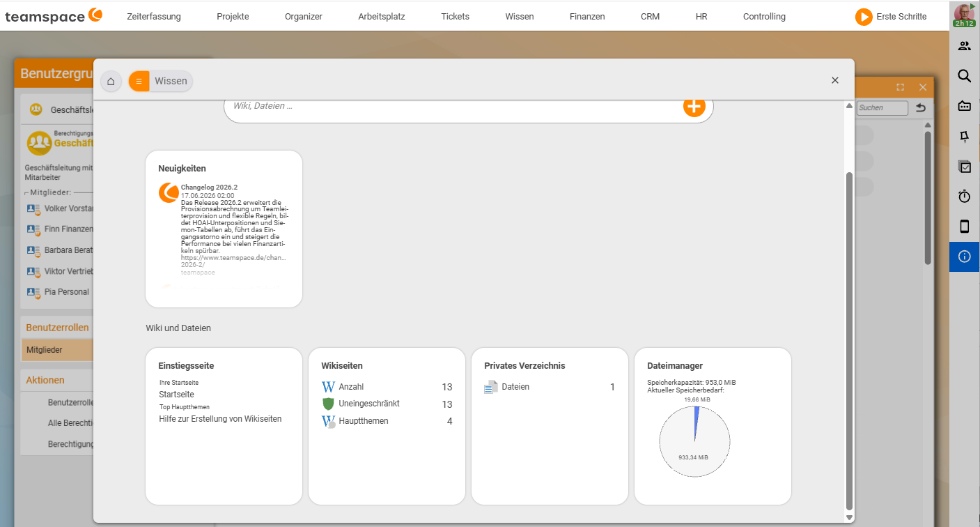Click the Wikipedia-style icon next to Anzahl

click(x=328, y=387)
